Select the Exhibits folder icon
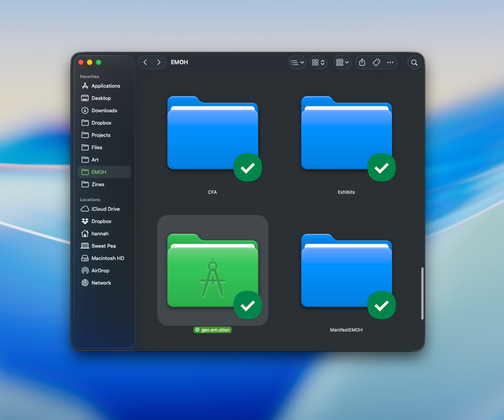504x420 pixels. (x=346, y=133)
